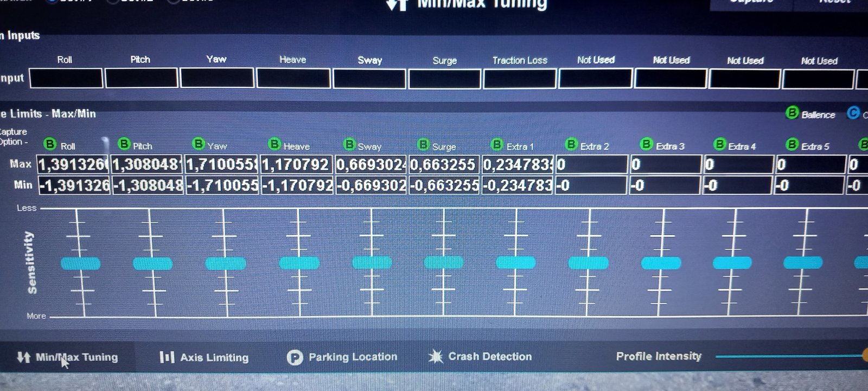Toggle the green balance icon for Extra 5
868x391 pixels.
[x=792, y=144]
